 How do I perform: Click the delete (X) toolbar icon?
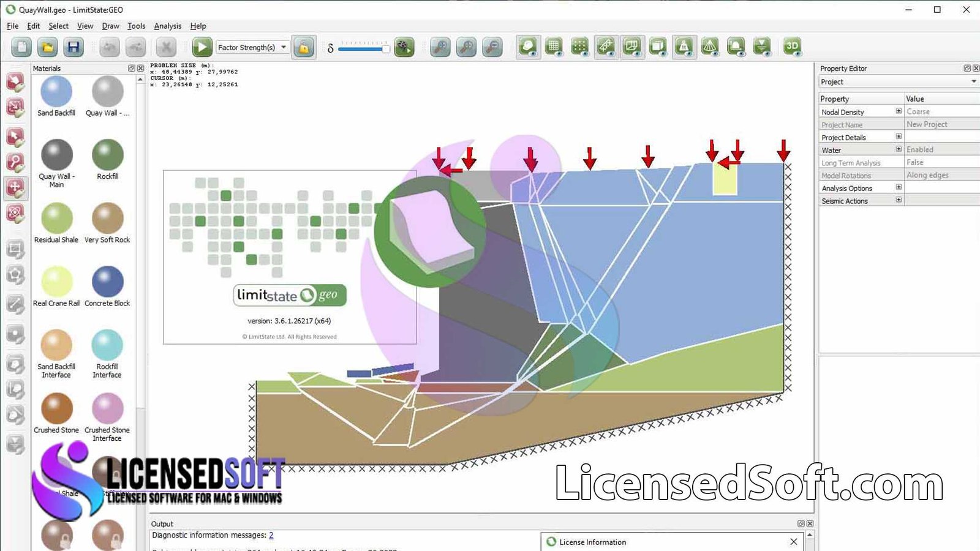[x=166, y=47]
